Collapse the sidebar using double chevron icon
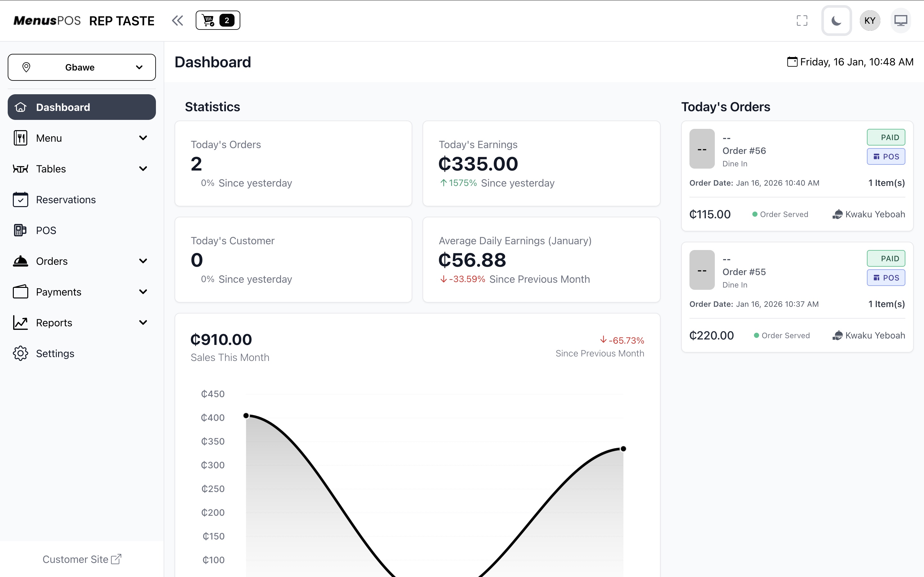This screenshot has height=577, width=924. pyautogui.click(x=177, y=21)
